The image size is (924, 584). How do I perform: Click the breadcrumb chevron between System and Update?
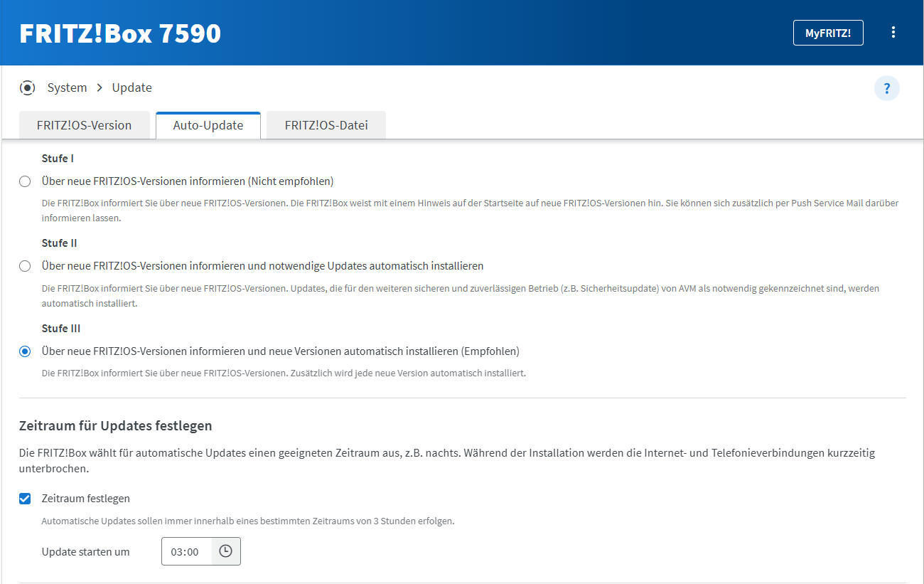click(100, 87)
